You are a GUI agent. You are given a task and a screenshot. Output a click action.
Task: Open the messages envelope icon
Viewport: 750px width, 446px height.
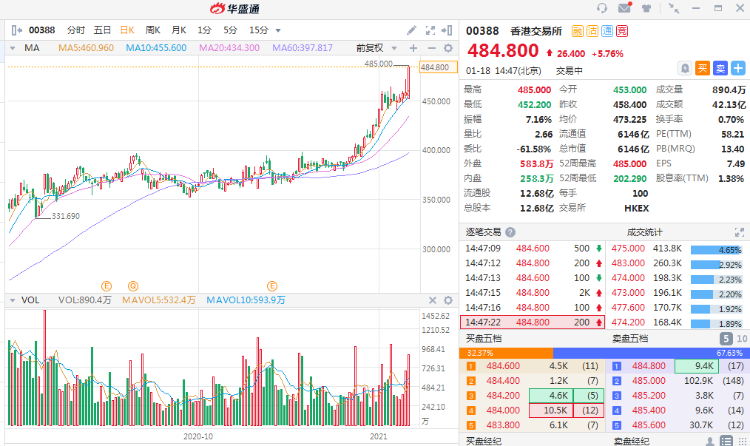(x=625, y=8)
